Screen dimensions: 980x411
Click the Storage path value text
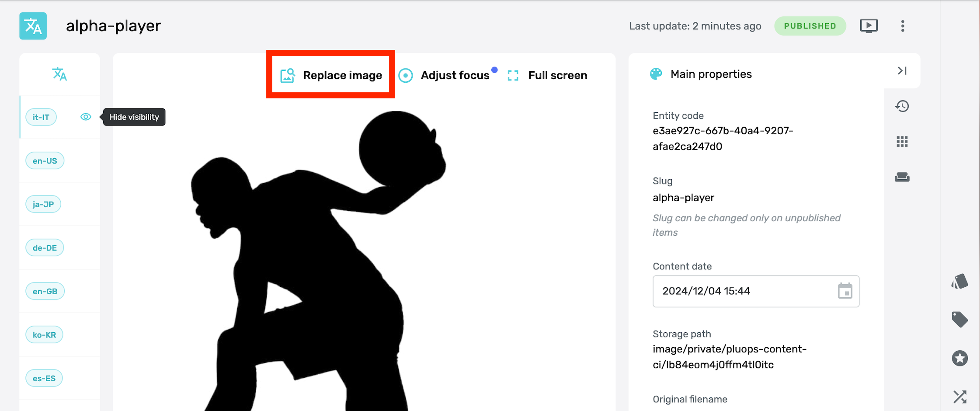[x=730, y=357]
